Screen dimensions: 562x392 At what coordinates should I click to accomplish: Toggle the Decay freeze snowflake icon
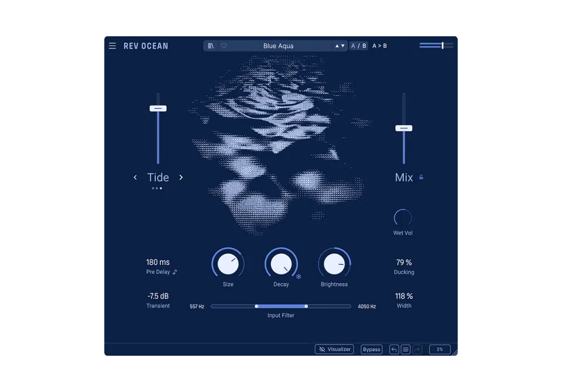coord(299,276)
